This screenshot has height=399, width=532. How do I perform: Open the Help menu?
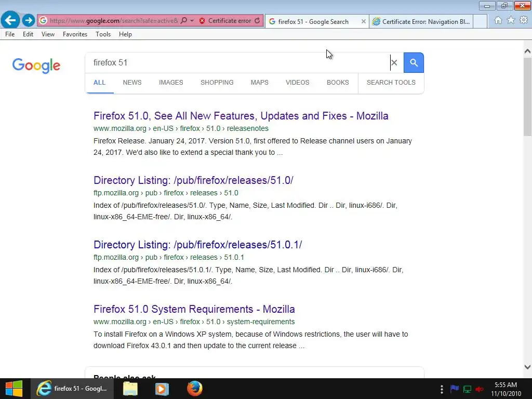point(125,34)
